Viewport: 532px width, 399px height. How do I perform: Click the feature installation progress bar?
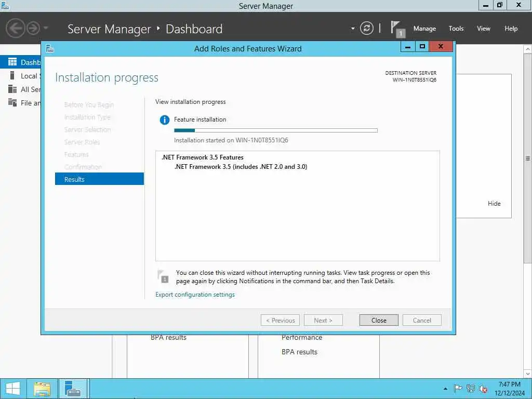275,130
